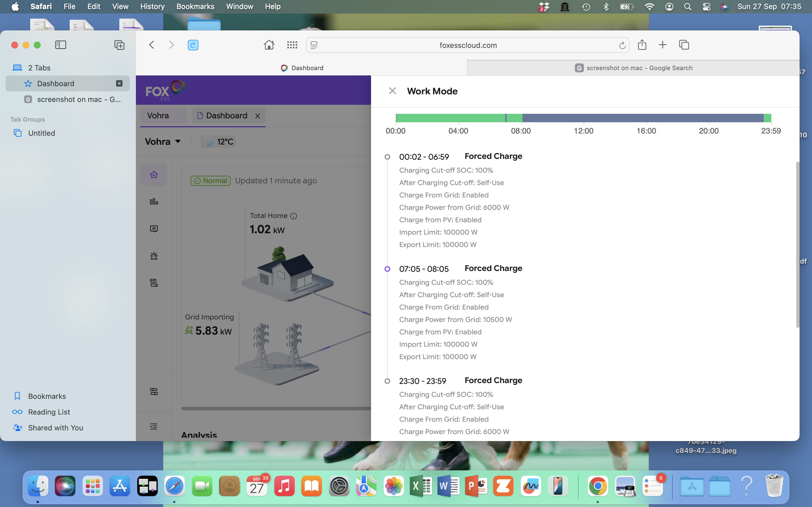The height and width of the screenshot is (507, 812).
Task: Open the settings toggles sidebar icon
Action: (x=154, y=392)
